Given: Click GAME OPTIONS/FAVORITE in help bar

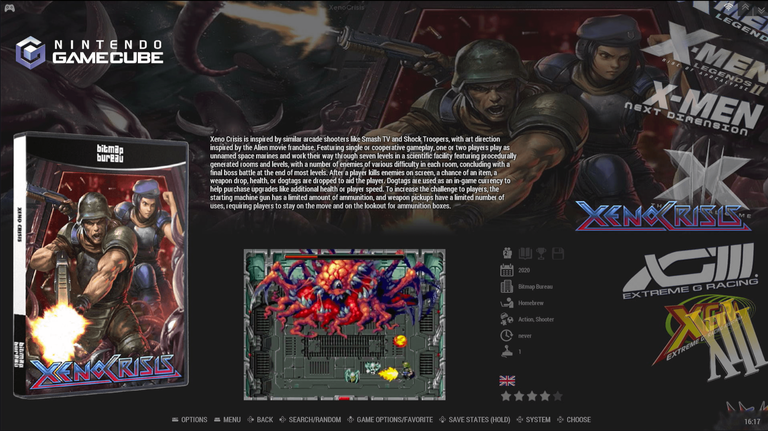Looking at the screenshot, I should [x=390, y=420].
